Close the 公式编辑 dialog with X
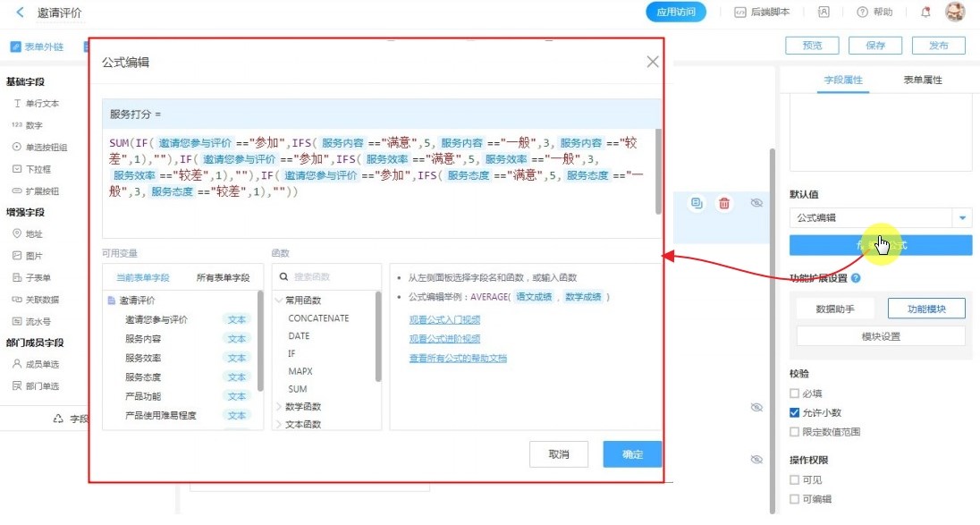The width and height of the screenshot is (980, 525). 653,62
